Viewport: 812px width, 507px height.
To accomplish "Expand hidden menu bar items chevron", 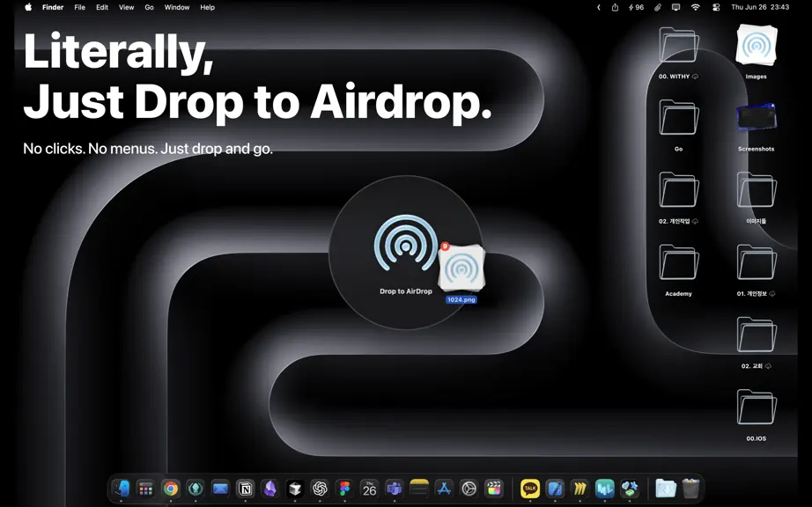I will click(599, 7).
